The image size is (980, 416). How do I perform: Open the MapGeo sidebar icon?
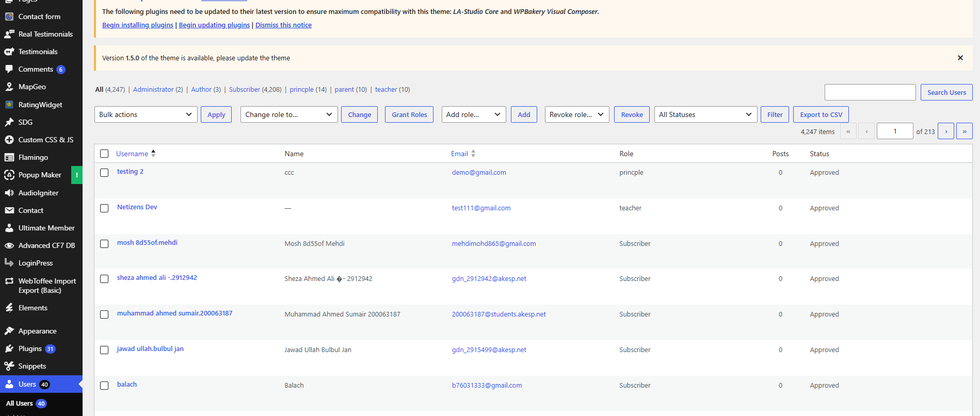pos(9,87)
